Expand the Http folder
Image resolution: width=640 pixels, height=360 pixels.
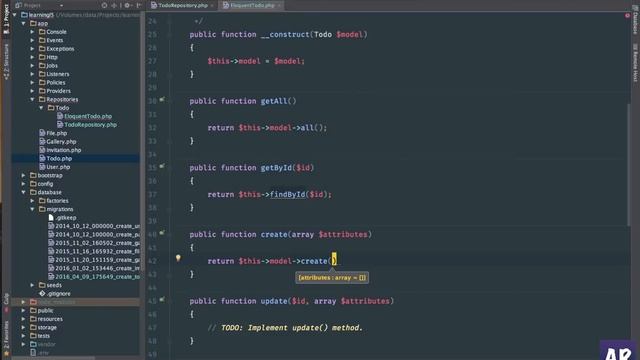[32, 57]
